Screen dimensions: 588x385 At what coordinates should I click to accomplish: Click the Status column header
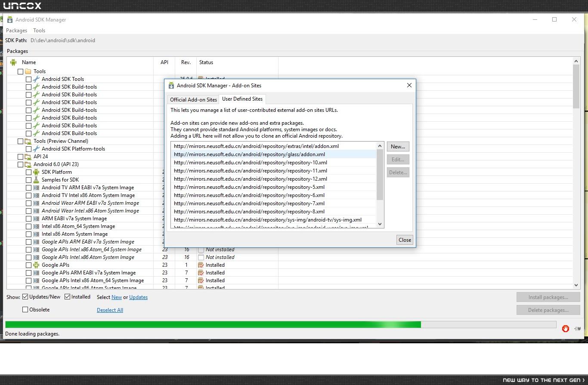[237, 62]
